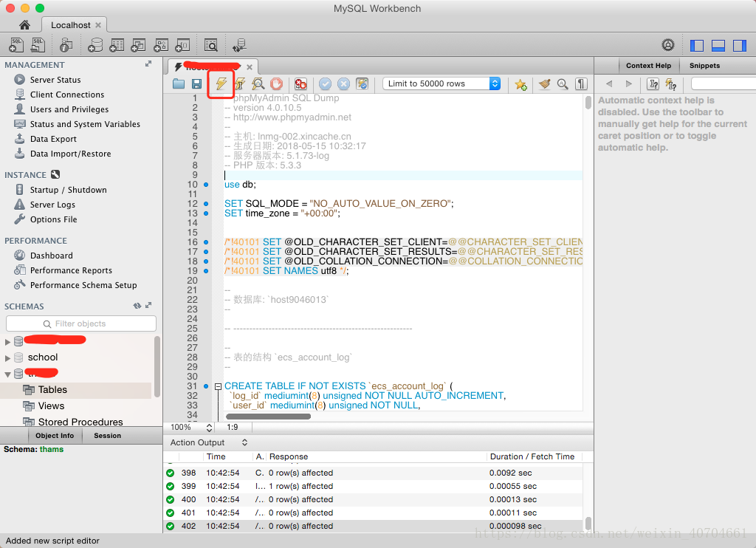
Task: Switch to the Localhost connection tab
Action: click(75, 24)
